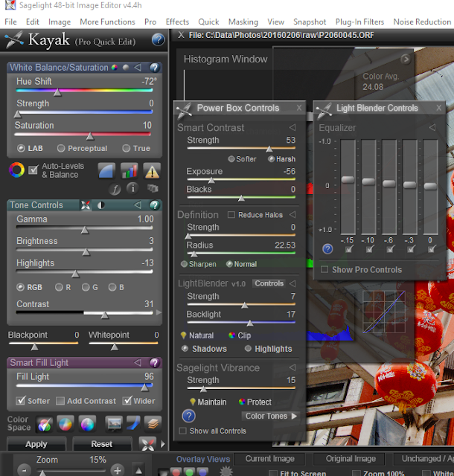Click the italic f function icon
Screen dimensions: 454x476
115,189
